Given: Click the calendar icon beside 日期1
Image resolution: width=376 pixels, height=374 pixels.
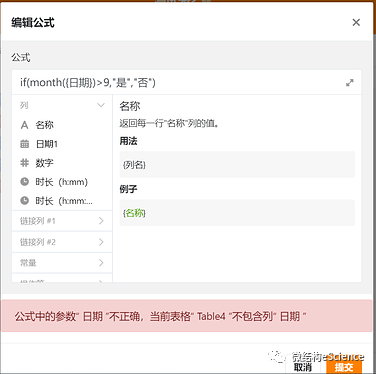Looking at the screenshot, I should 25,144.
